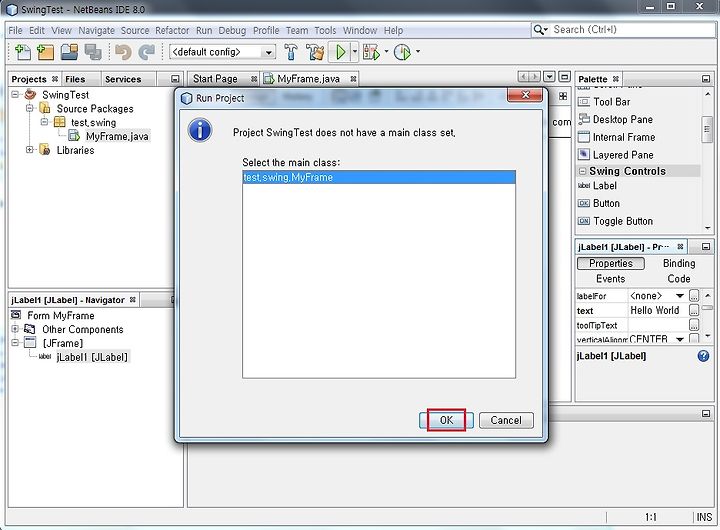The height and width of the screenshot is (530, 720).
Task: Toggle the Events view button
Action: coord(610,279)
